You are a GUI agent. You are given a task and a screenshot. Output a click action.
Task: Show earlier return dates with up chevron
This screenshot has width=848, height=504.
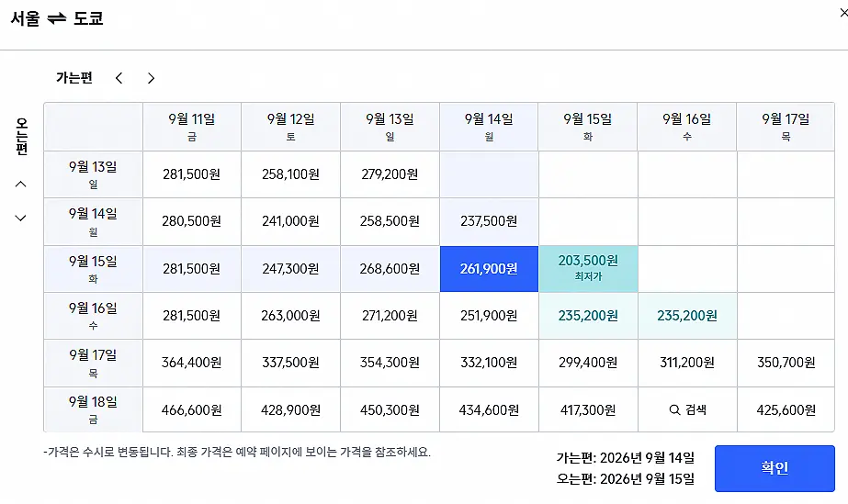pos(20,185)
